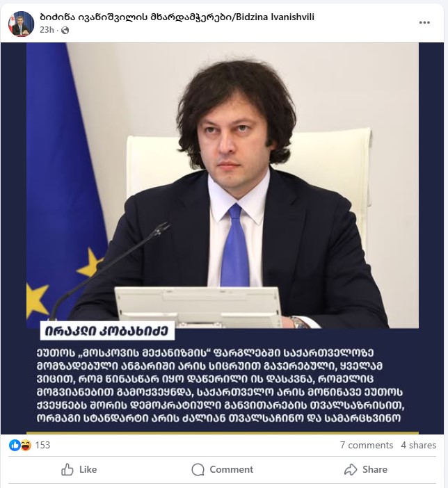Click the 23h post timestamp
Screen dimensions: 448x488
[47, 30]
